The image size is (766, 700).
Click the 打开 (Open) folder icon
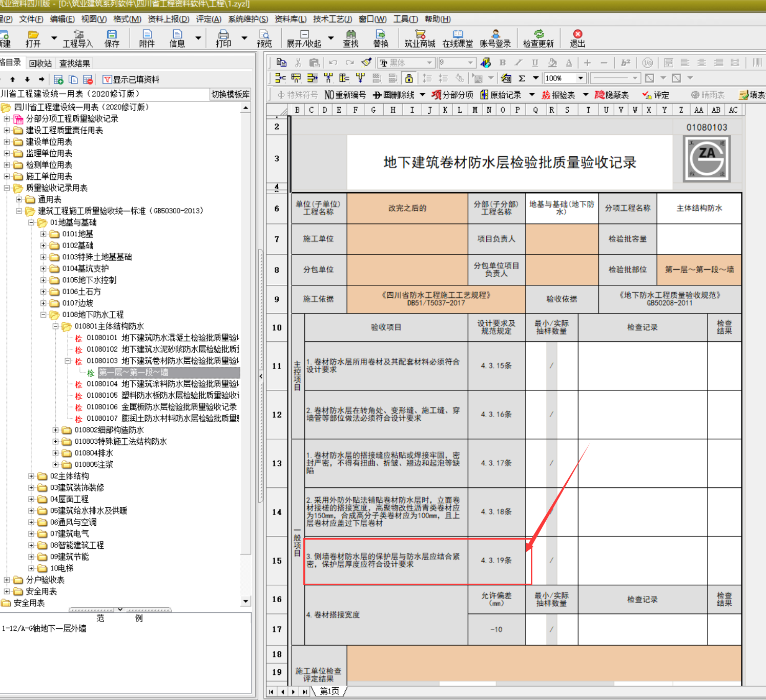click(33, 34)
